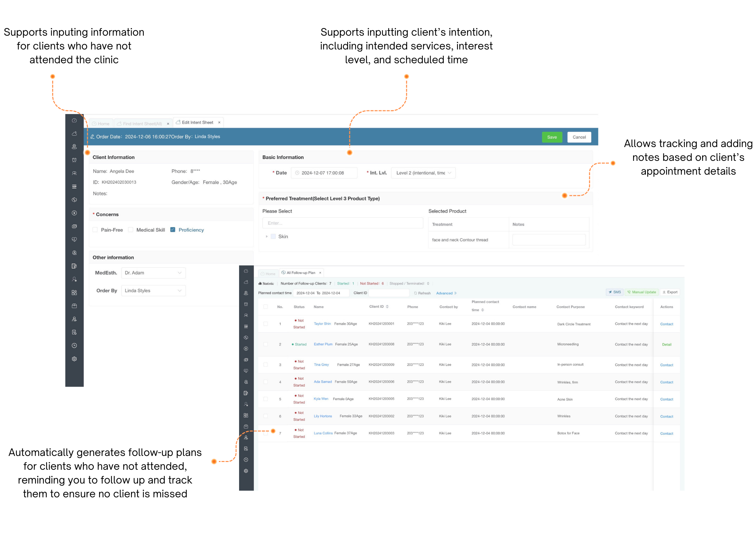
Task: Click alarm clock icon in Edit Intent Sheet sidebar
Action: (x=74, y=160)
